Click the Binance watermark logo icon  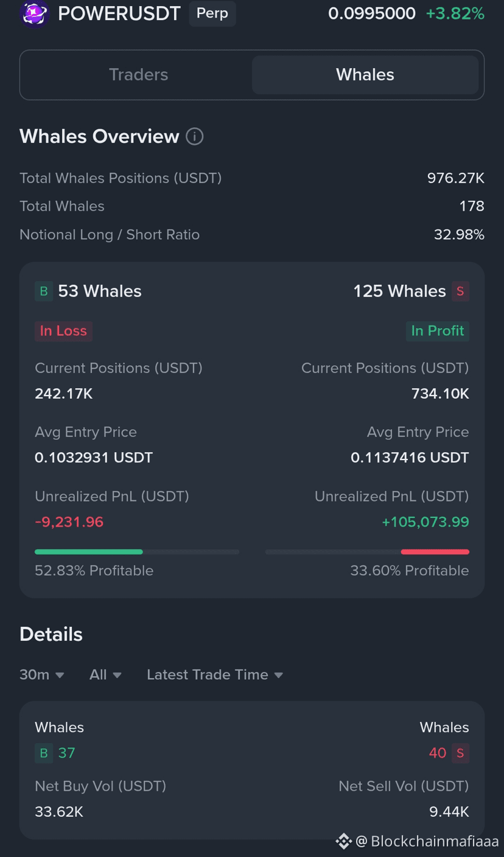[x=343, y=841]
